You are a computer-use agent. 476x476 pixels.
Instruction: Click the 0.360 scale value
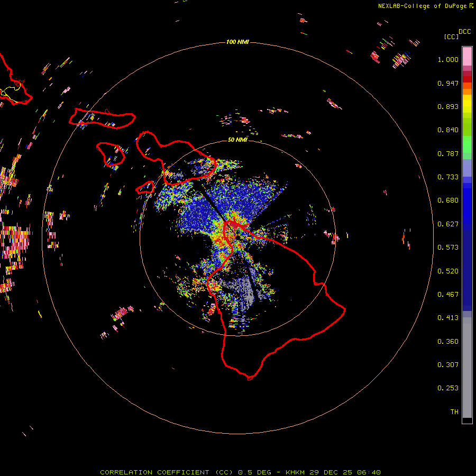[x=448, y=342]
